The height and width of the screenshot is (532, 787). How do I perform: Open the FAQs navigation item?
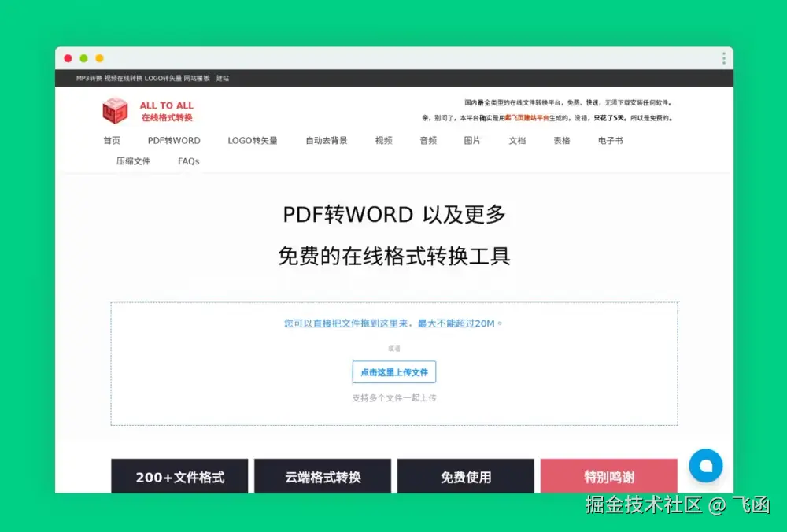point(189,161)
